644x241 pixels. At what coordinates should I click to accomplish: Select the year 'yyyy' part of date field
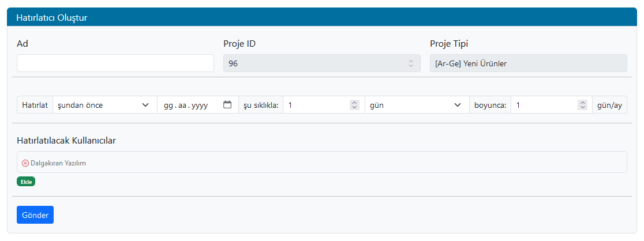pos(199,106)
